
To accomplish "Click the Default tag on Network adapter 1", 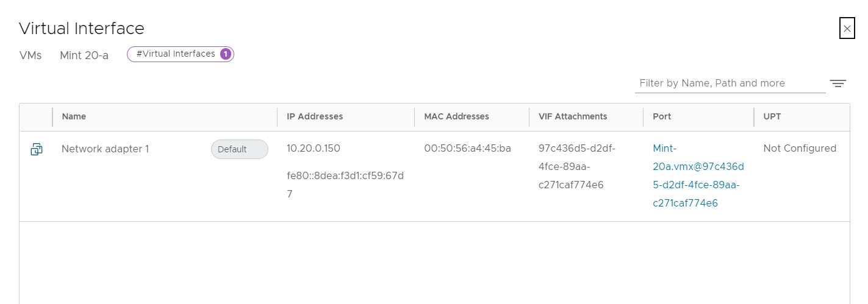I will (x=239, y=149).
